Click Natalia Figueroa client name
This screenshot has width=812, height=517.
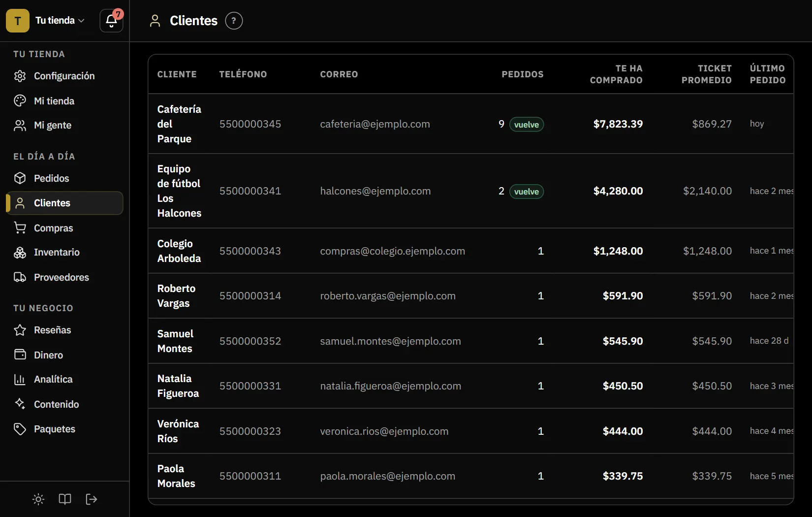(178, 386)
